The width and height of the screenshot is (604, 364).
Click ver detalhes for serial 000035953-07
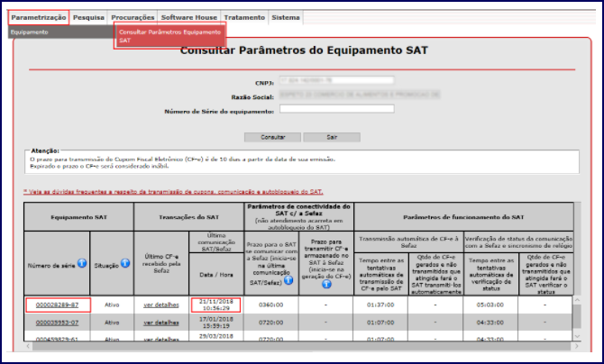point(161,323)
